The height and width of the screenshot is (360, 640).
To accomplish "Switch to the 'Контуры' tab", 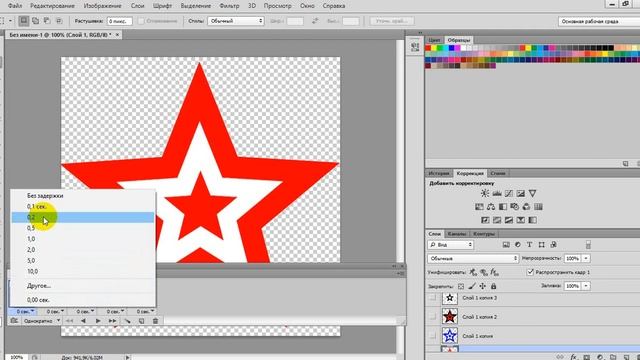I will tap(484, 234).
